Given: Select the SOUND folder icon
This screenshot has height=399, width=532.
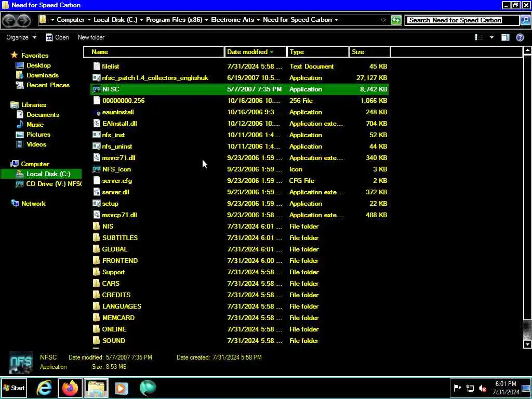Looking at the screenshot, I should (97, 341).
